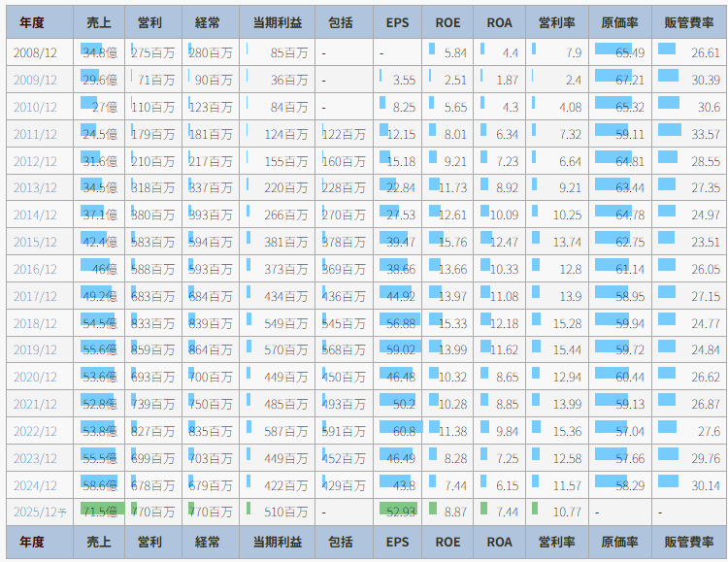
Task: Select the 15.44 operating margin cell
Action: pyautogui.click(x=557, y=350)
